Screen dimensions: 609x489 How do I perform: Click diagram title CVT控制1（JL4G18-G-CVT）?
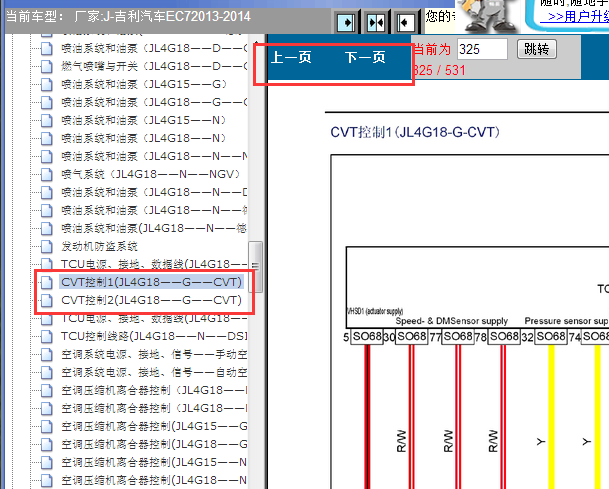415,132
